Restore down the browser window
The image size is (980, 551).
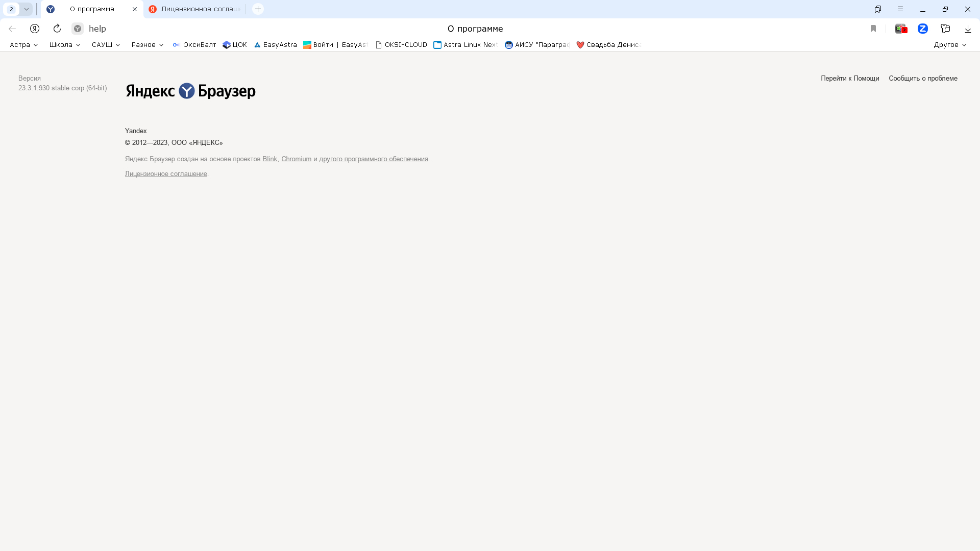[945, 9]
